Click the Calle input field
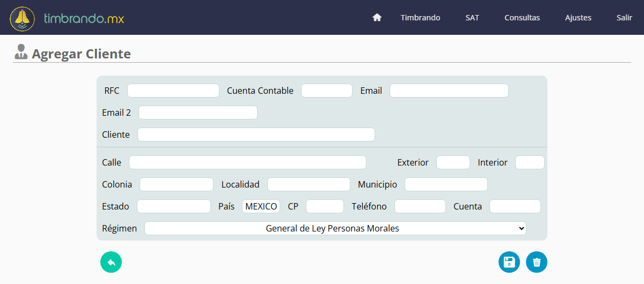The width and height of the screenshot is (644, 284). coord(247,162)
